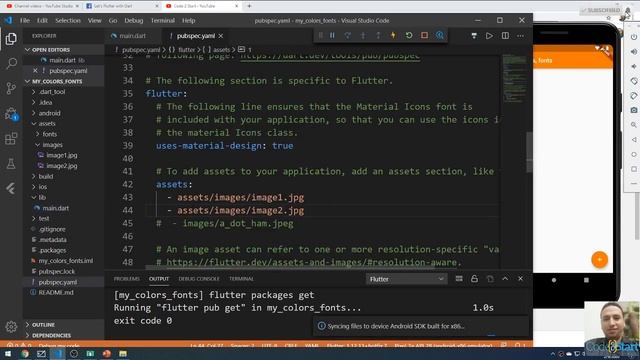Tap the orange floating action button on emulator
The height and width of the screenshot is (360, 640).
[599, 260]
